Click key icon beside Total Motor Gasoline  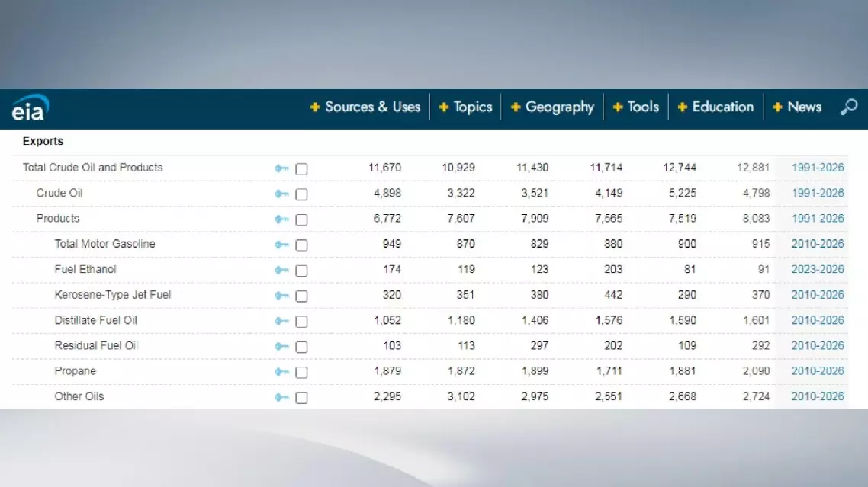pos(282,245)
